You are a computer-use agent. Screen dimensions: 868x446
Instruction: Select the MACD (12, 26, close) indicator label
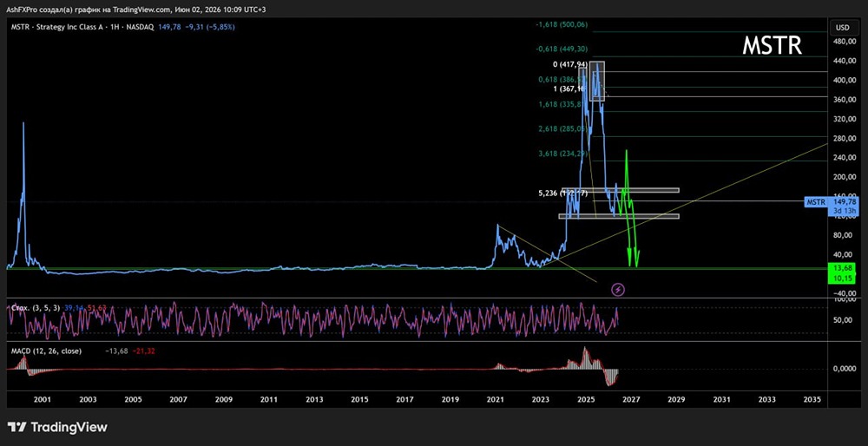[47, 351]
